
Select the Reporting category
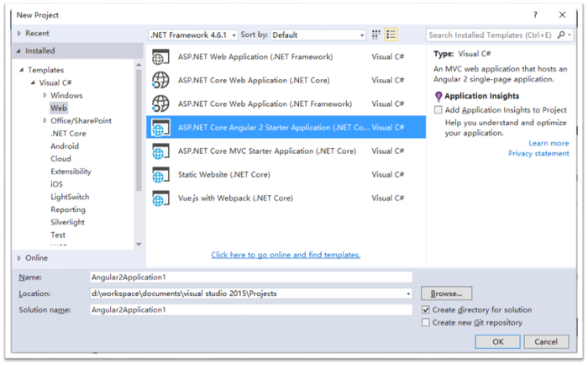68,209
